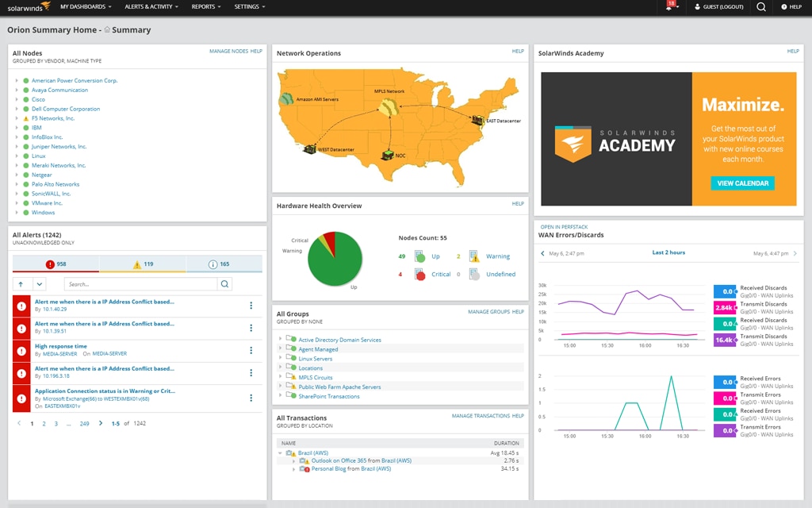Collapse the Brazil (AWS) transactions row
Screen dimensions: 812x508
click(x=280, y=452)
